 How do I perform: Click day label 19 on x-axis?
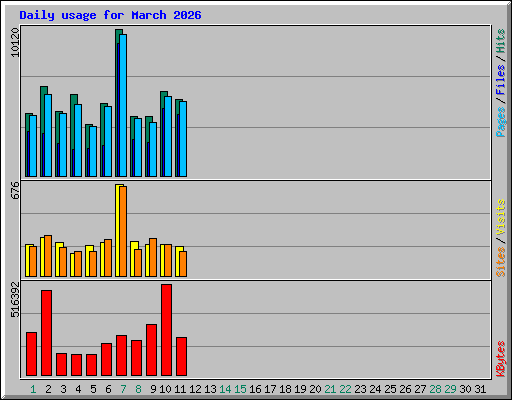click(300, 389)
